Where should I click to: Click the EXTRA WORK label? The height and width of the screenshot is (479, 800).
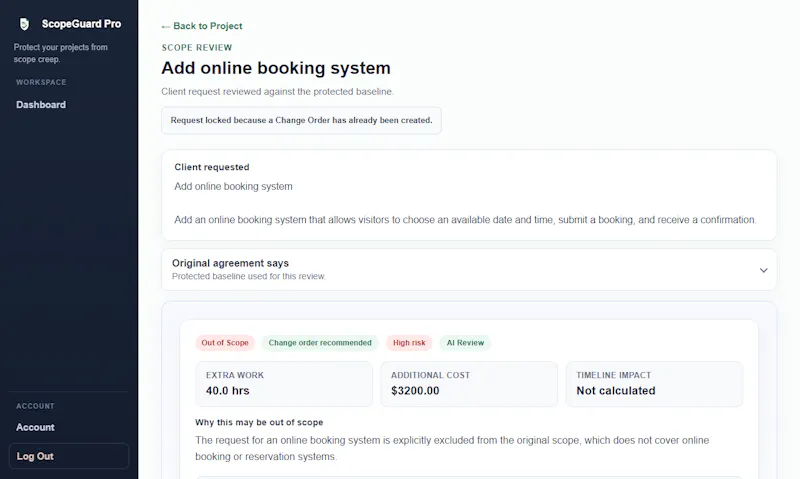click(235, 375)
